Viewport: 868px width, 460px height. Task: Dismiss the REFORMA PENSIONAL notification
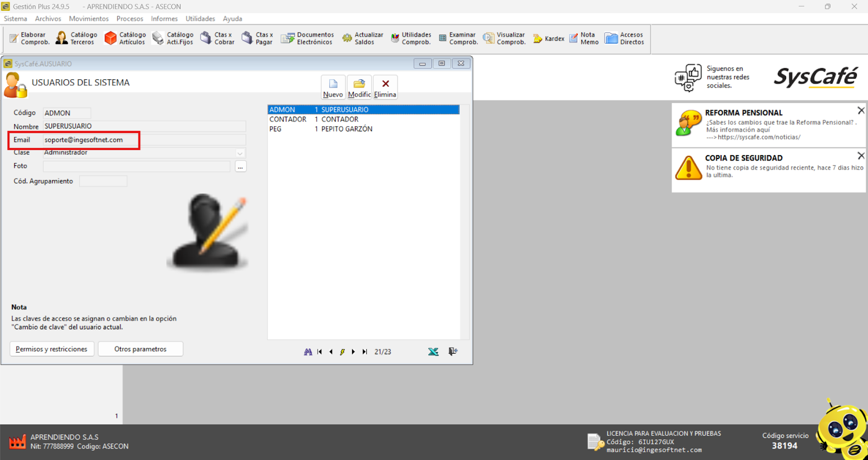tap(860, 111)
